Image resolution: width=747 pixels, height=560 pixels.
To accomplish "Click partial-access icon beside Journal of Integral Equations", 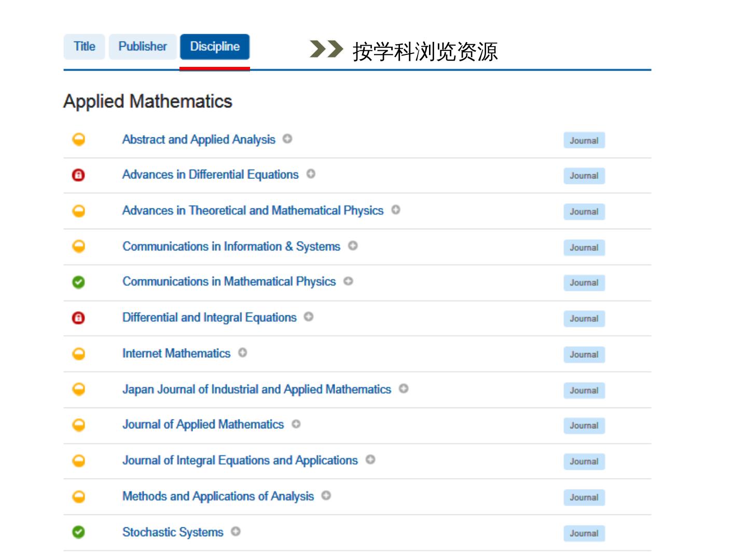I will click(78, 460).
